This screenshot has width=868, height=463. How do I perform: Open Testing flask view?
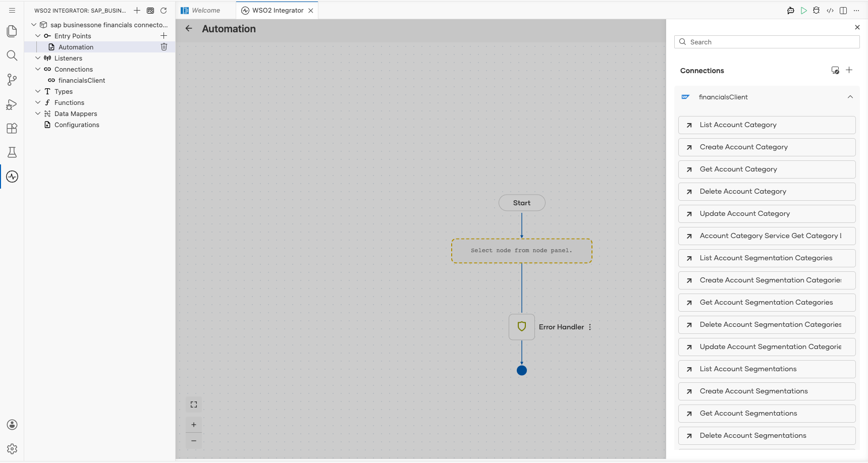coord(12,152)
